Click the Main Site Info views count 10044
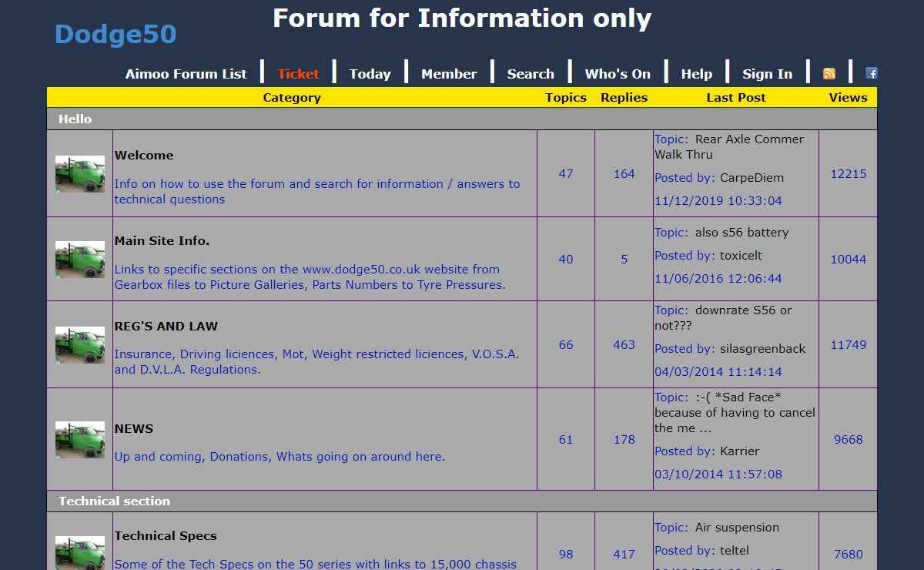The width and height of the screenshot is (924, 570). pyautogui.click(x=849, y=259)
